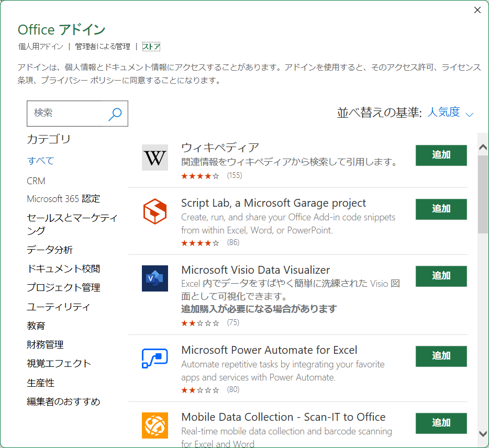Add Microsoft Visio Data Visualizer

(441, 276)
